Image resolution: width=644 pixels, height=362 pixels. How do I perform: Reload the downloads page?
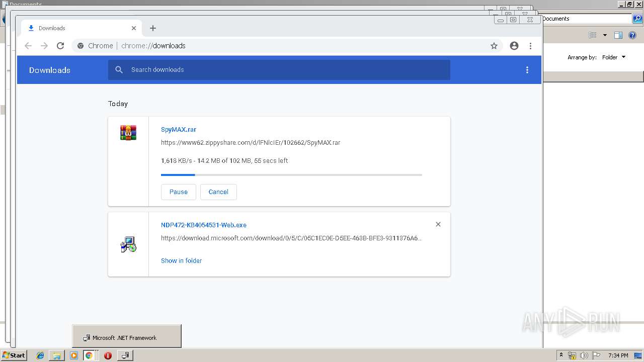(x=60, y=46)
